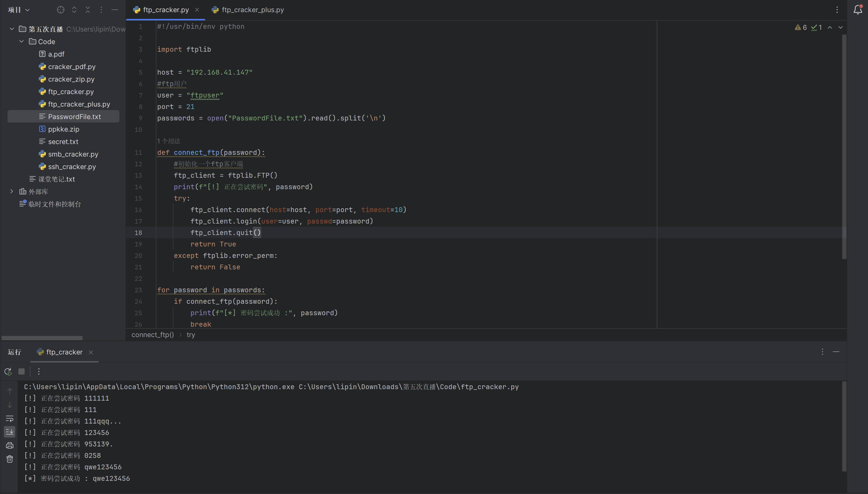Collapse all project tree items icon
This screenshot has width=868, height=494.
pyautogui.click(x=88, y=10)
